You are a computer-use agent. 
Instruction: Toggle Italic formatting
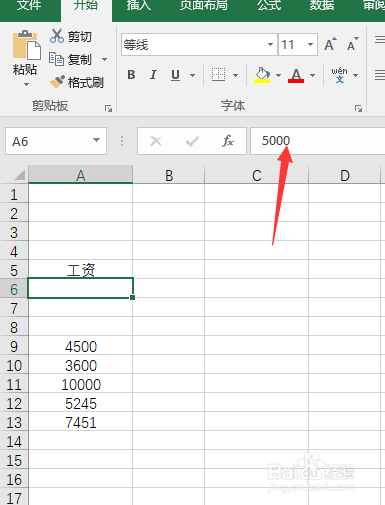153,75
